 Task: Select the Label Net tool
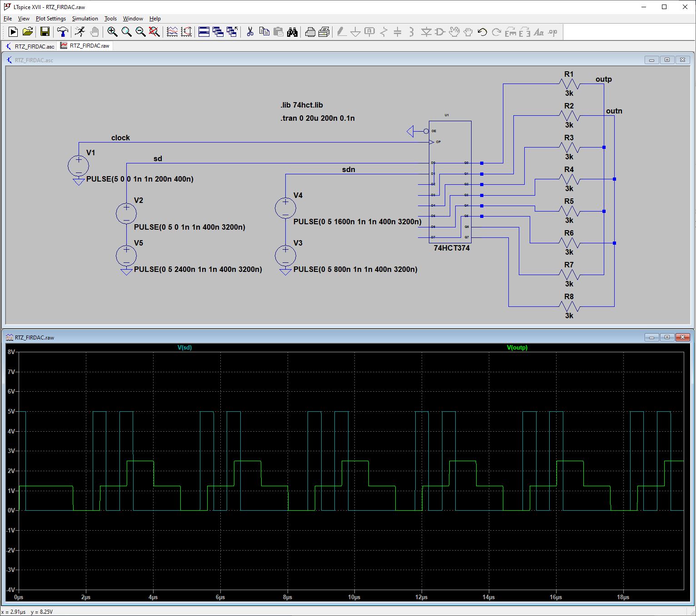[x=370, y=32]
